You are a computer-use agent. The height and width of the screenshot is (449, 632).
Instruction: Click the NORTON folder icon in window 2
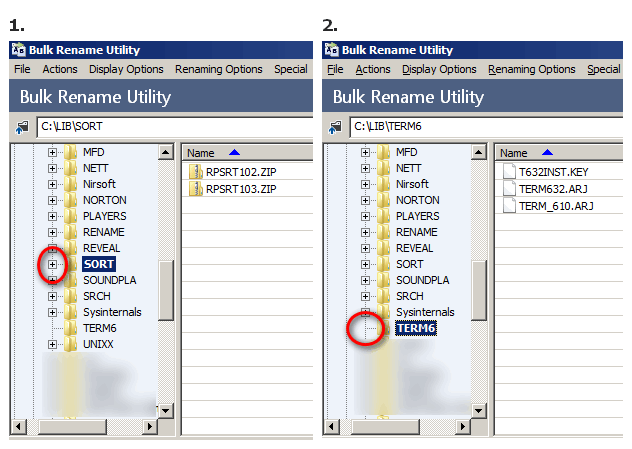point(384,200)
